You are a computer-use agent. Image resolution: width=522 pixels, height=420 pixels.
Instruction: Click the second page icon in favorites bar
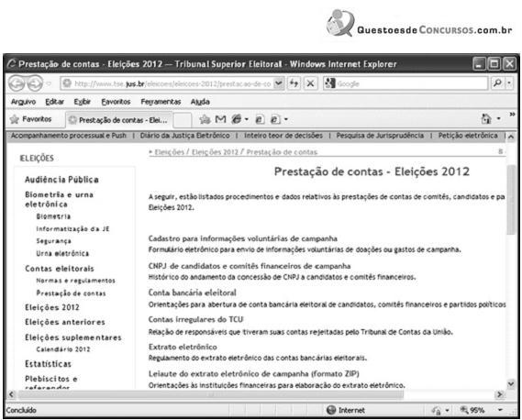coord(275,119)
